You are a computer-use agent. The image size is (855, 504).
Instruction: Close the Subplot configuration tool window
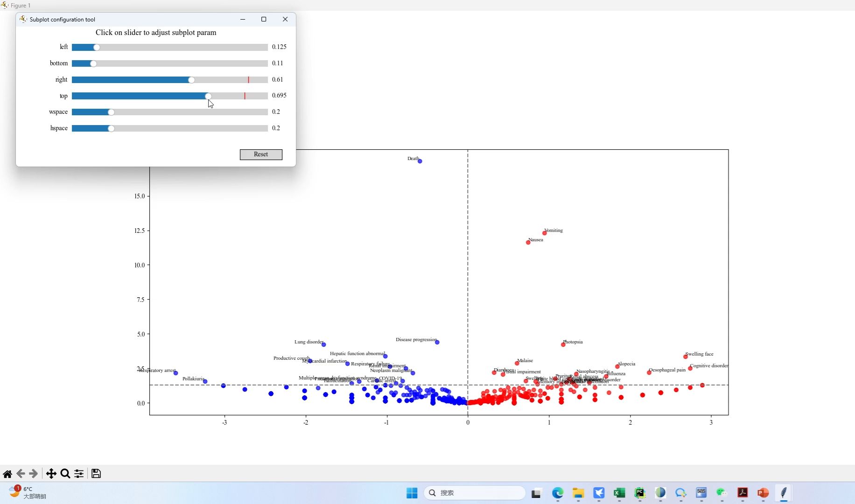285,19
